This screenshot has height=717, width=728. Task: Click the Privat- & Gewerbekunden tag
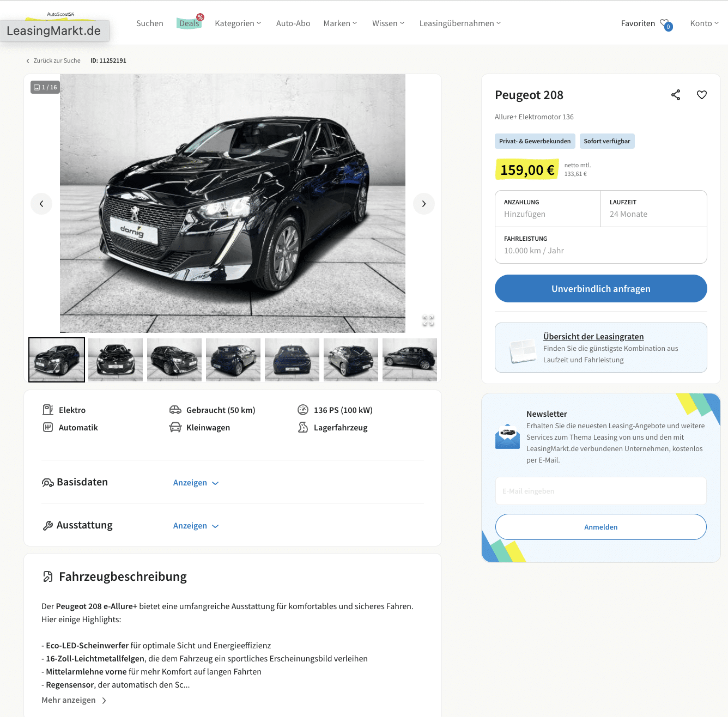[535, 141]
